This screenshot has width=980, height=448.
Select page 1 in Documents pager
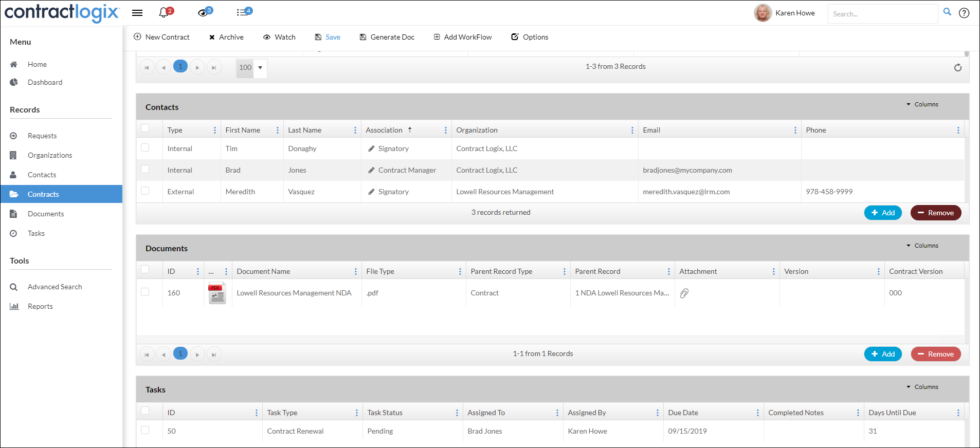[180, 353]
